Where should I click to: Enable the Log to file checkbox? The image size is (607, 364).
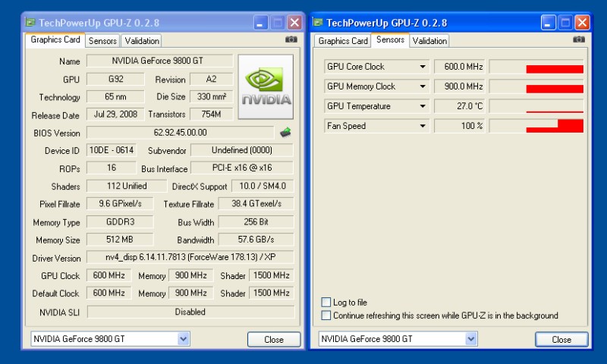click(326, 302)
